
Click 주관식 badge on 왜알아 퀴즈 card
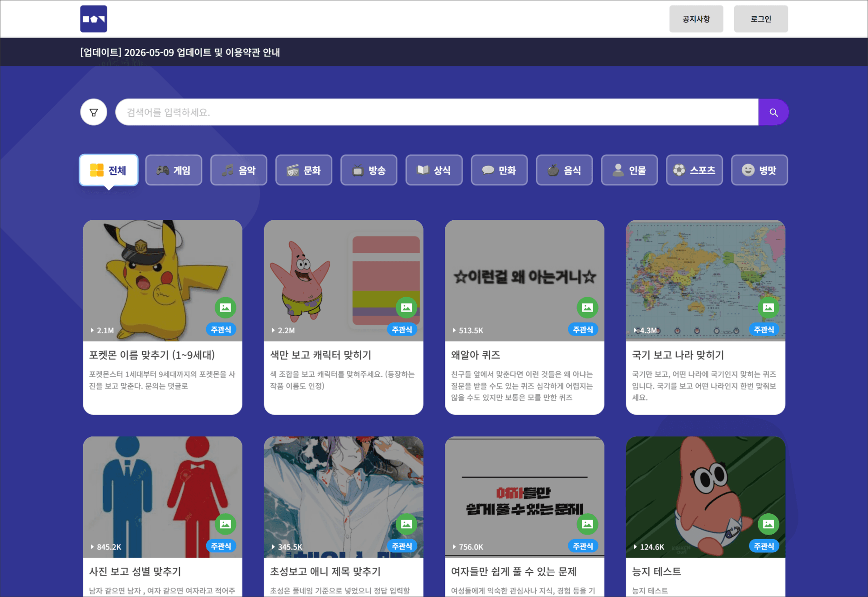click(x=583, y=330)
